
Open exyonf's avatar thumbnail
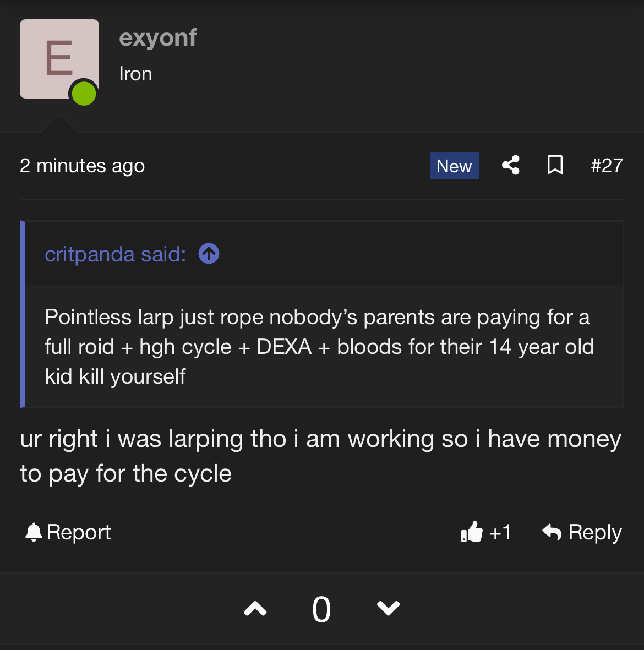coord(59,58)
